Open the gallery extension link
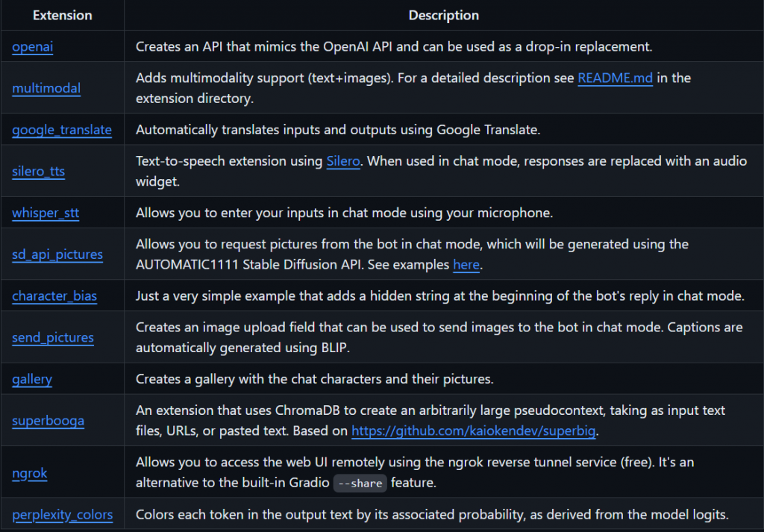Viewport: 764px width, 532px height. pos(32,379)
